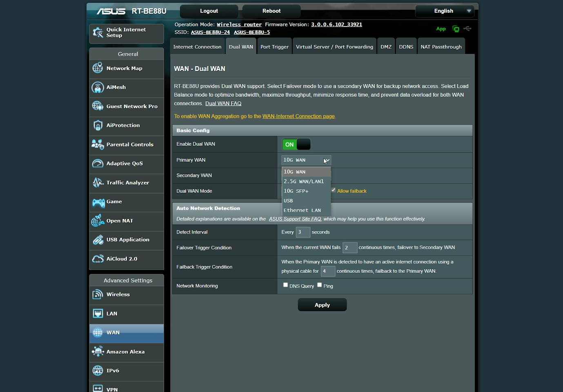Toggle the Enable Dual WAN switch
The width and height of the screenshot is (563, 392).
tap(296, 145)
